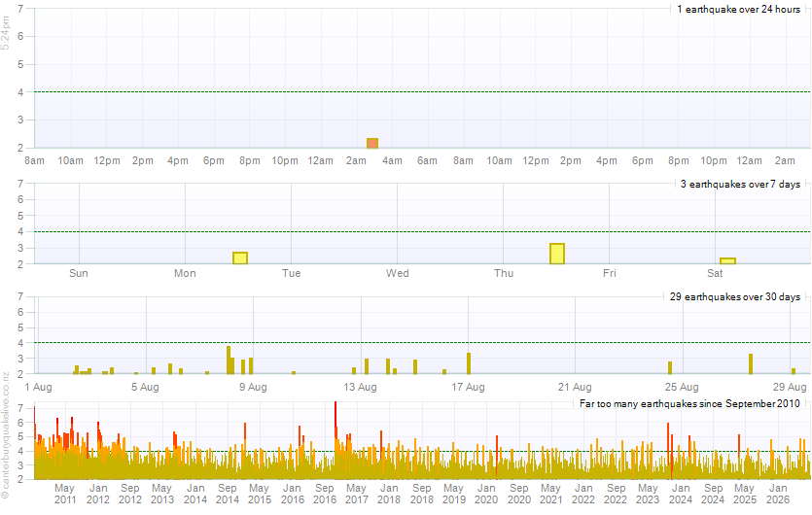Viewport: 812px width, 515px height.
Task: Click the 'Sat' day label
Action: pyautogui.click(x=715, y=273)
